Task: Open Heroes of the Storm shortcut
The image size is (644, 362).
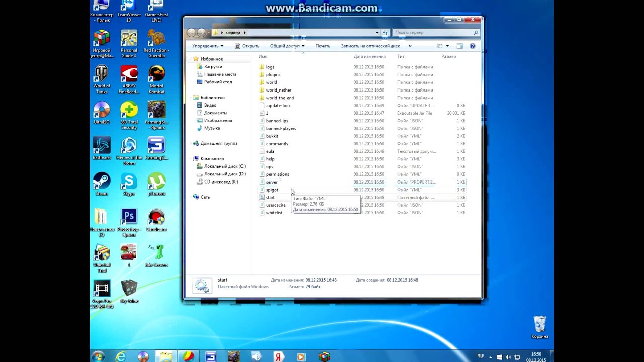Action: [x=129, y=151]
